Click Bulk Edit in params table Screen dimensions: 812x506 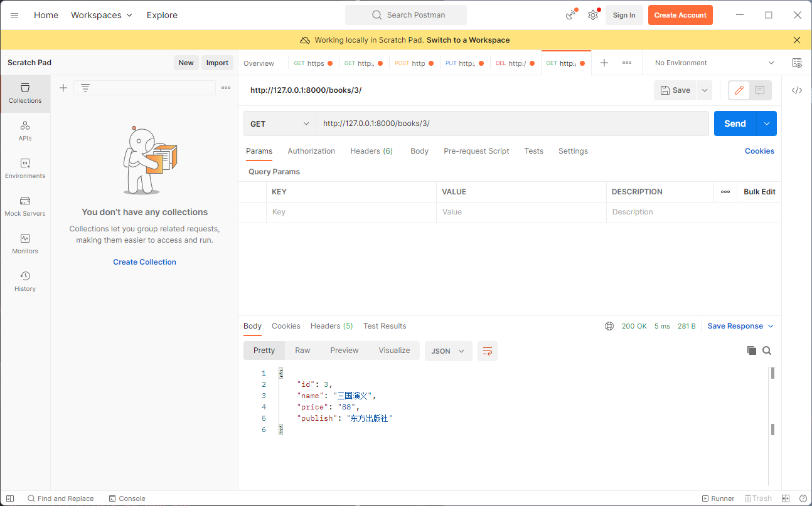click(759, 192)
